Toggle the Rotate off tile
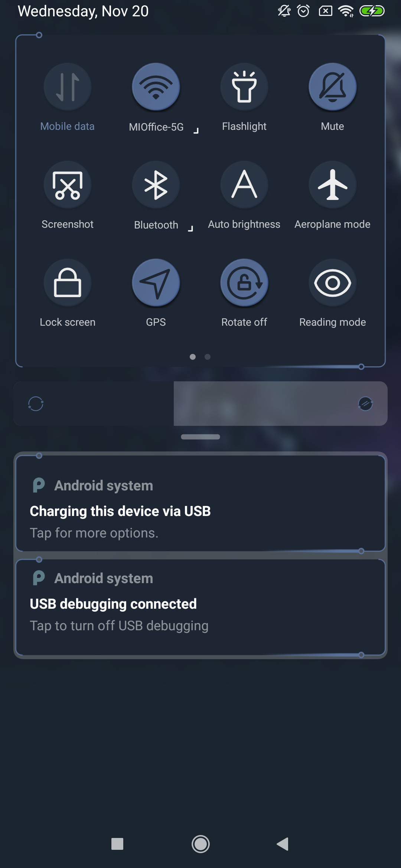The width and height of the screenshot is (401, 868). 244,283
